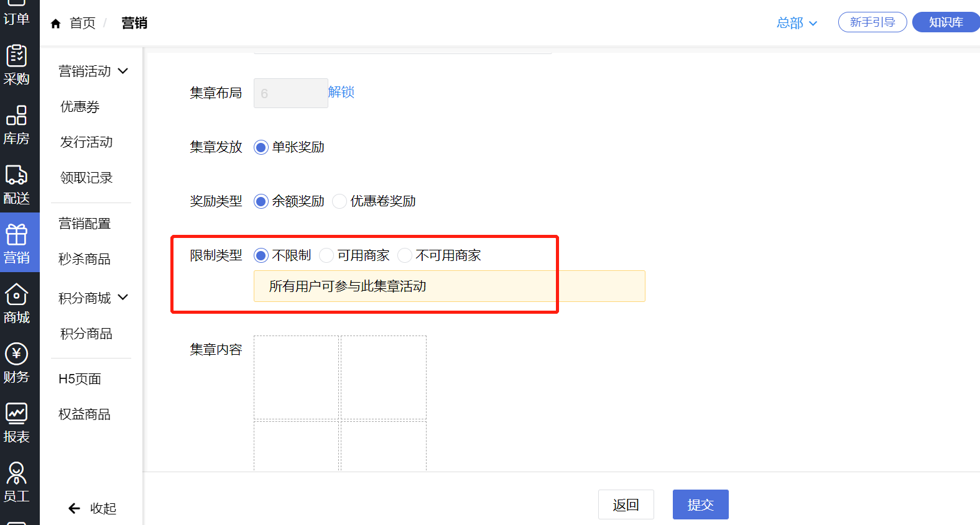Open the 订单 orders sidebar section
The width and height of the screenshot is (980, 525).
16,14
